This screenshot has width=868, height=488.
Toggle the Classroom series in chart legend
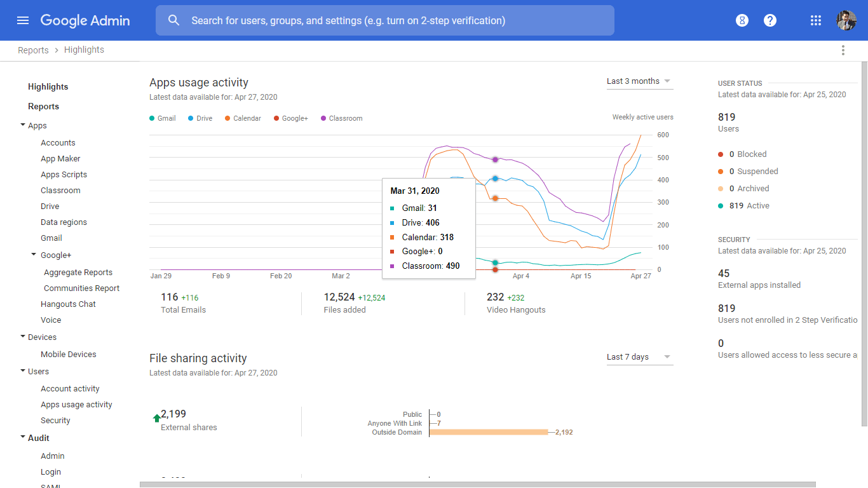pos(342,118)
